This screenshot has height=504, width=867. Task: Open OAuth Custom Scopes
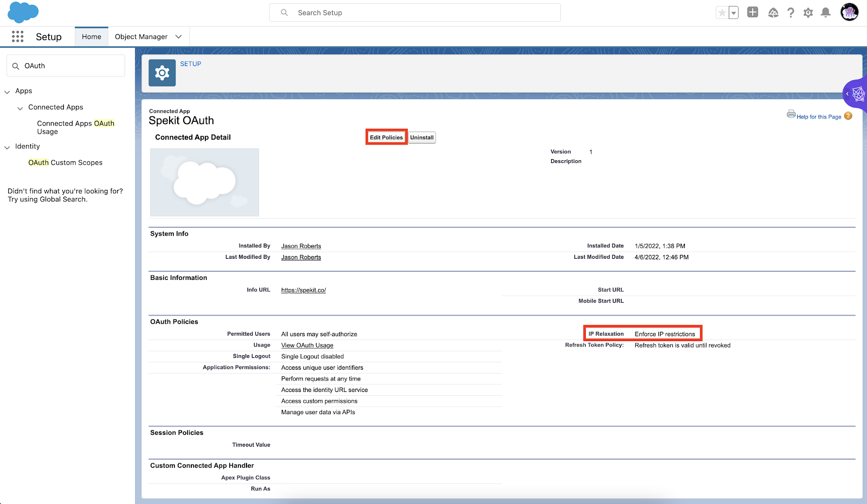65,162
